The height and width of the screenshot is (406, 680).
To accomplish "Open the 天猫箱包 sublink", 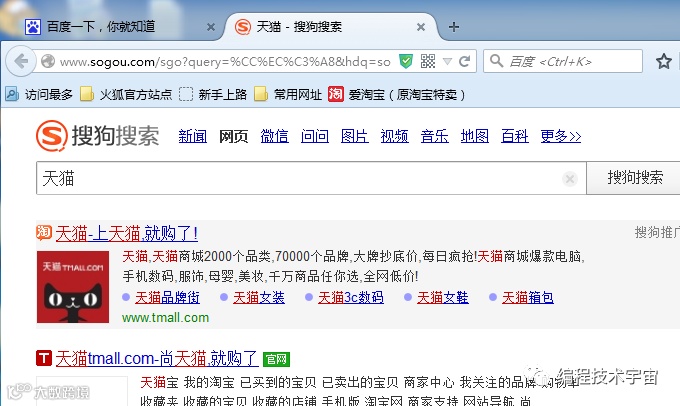I will [x=528, y=298].
